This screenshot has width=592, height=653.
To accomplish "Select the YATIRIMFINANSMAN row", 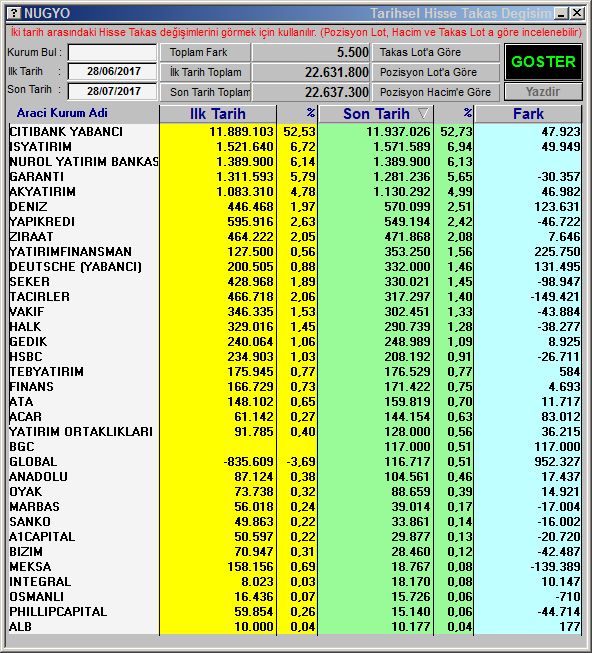I will coord(295,252).
